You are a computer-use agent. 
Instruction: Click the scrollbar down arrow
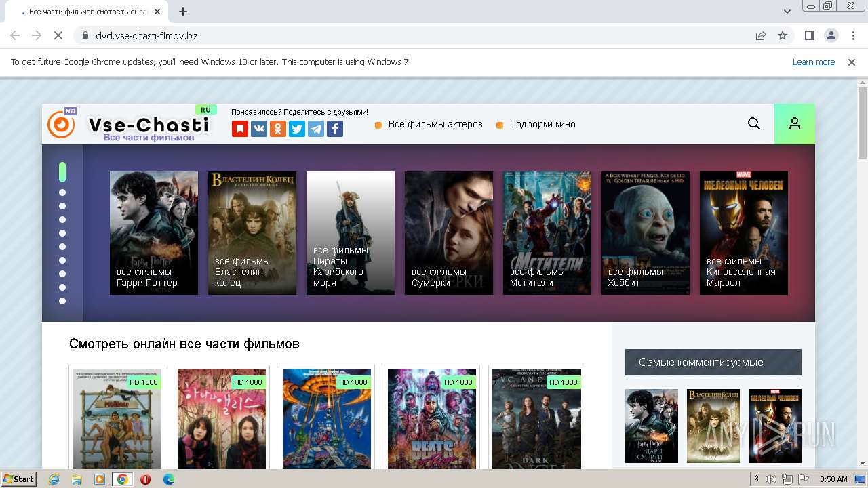pyautogui.click(x=862, y=463)
